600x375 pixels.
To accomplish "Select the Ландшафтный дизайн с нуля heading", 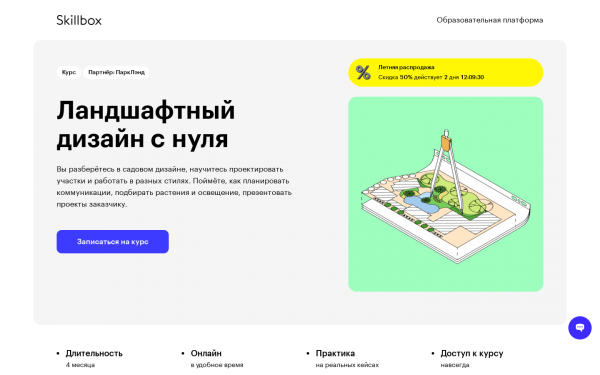I will pos(146,124).
